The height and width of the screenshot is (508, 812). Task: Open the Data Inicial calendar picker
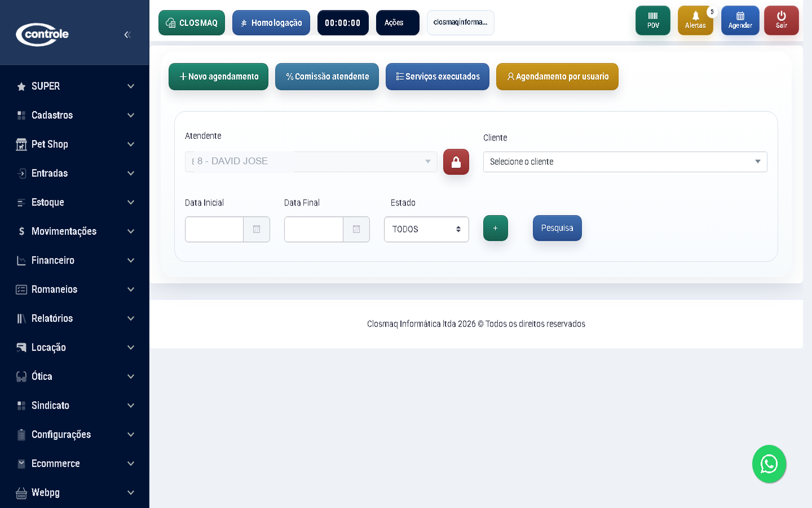(x=257, y=229)
